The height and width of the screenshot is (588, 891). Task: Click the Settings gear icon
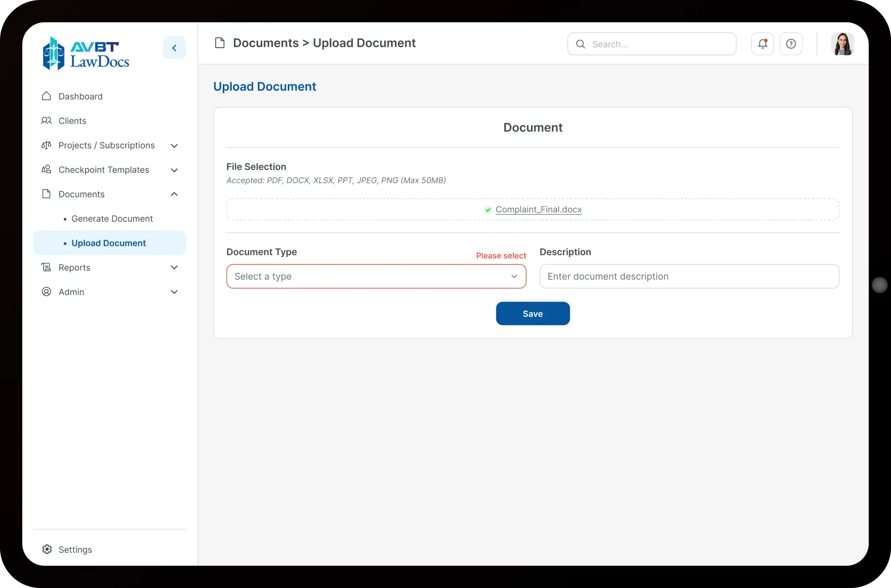point(47,549)
